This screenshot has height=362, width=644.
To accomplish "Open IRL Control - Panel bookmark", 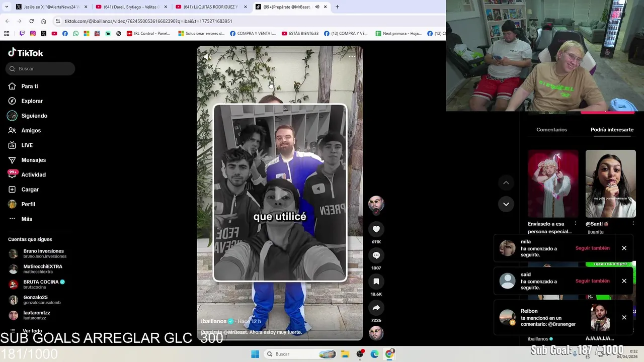I will [x=148, y=34].
